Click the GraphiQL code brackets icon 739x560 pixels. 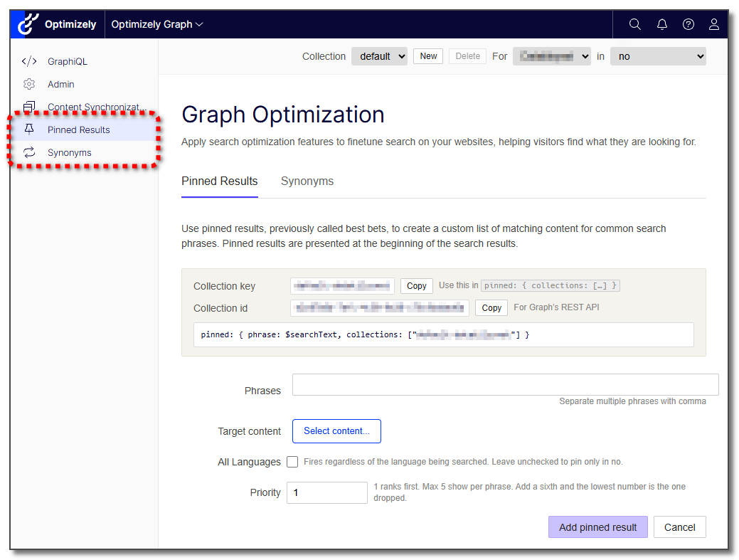tap(29, 61)
